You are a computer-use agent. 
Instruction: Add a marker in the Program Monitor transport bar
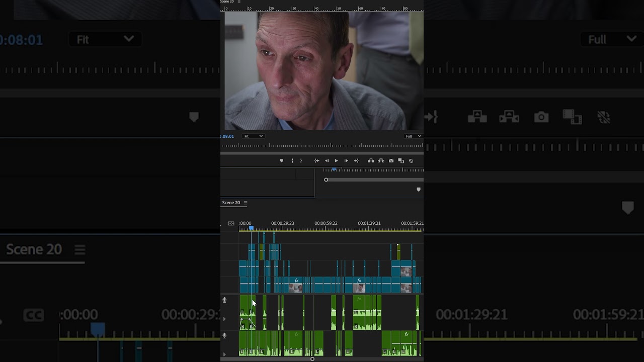click(281, 161)
